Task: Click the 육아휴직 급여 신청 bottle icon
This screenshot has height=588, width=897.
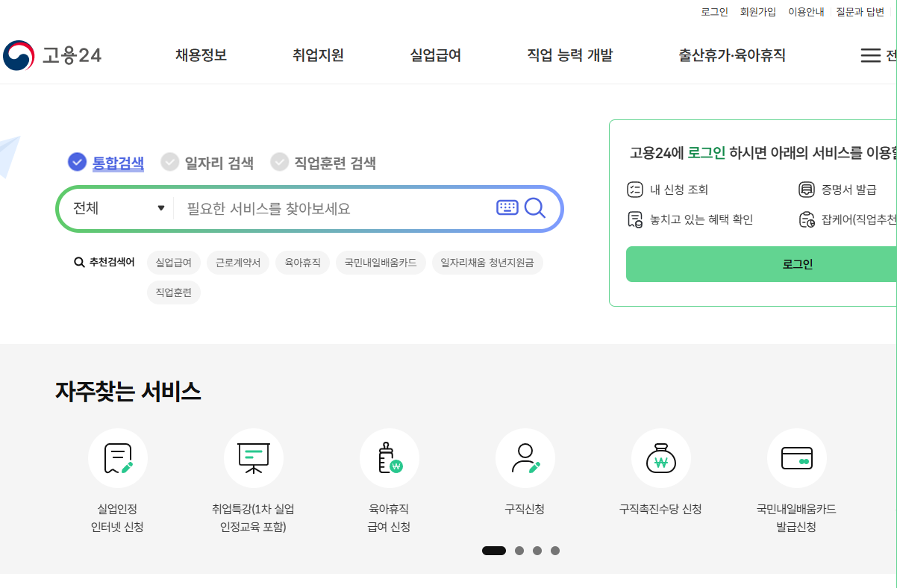Action: click(390, 458)
